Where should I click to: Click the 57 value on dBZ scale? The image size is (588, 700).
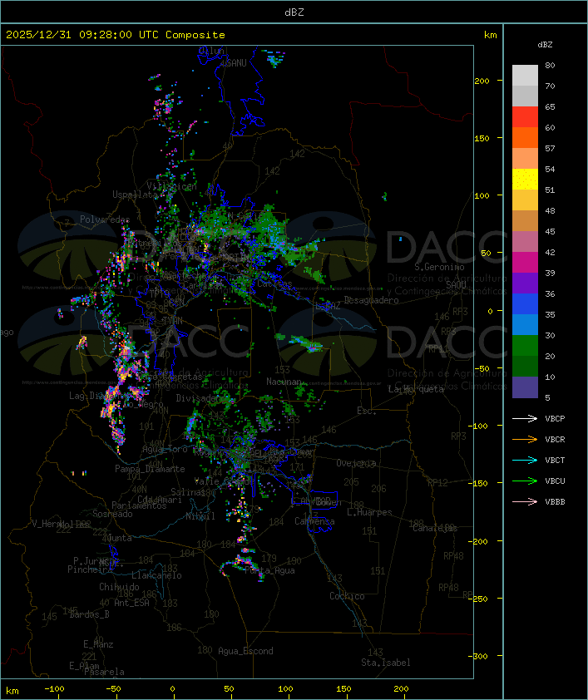pos(550,148)
